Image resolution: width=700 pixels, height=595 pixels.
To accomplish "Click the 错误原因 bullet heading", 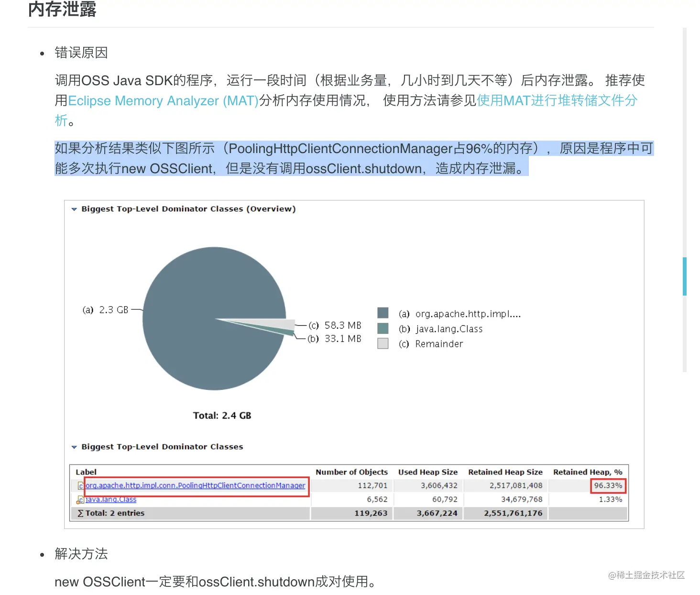I will [x=81, y=53].
